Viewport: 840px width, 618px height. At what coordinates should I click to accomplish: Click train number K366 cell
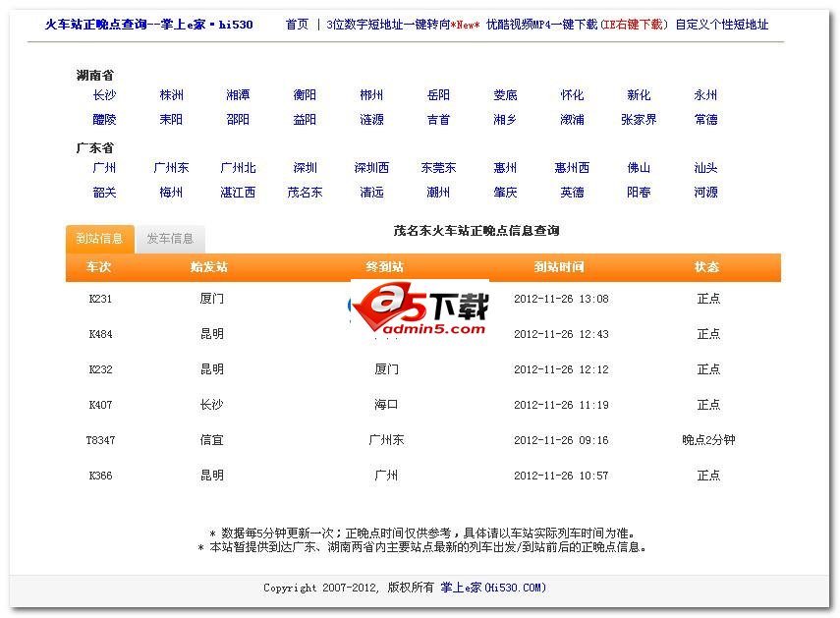(100, 476)
